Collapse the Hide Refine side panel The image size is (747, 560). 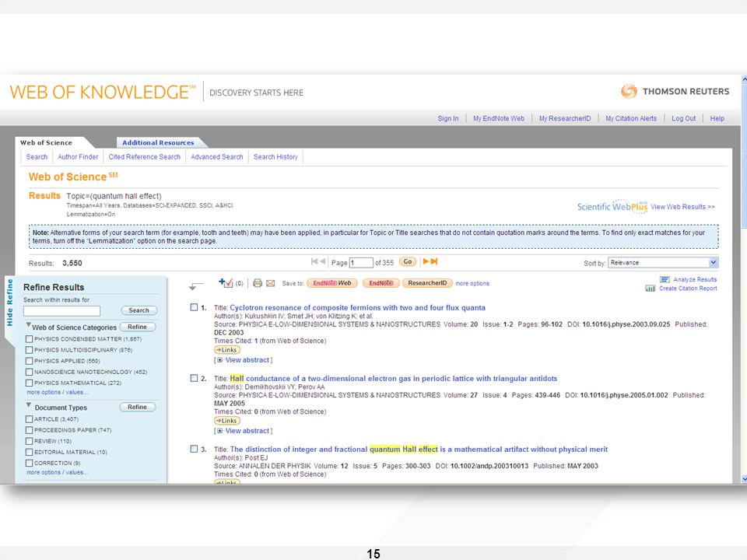(9, 303)
